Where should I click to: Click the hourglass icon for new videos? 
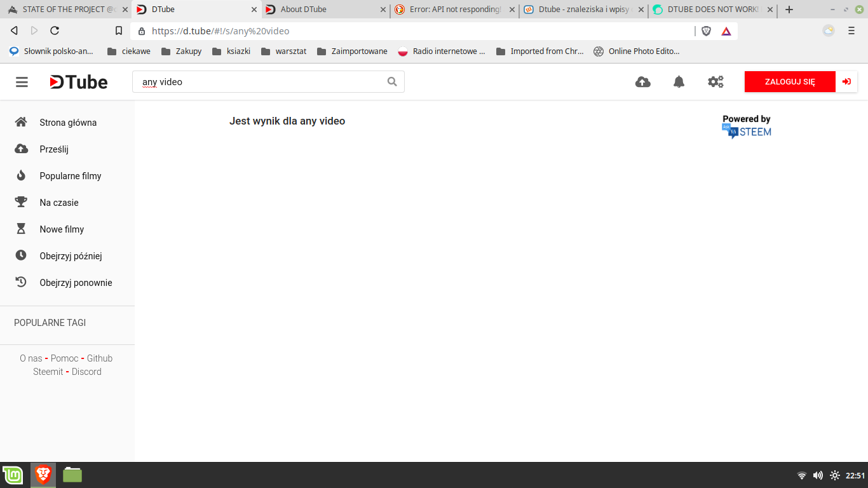(x=21, y=229)
